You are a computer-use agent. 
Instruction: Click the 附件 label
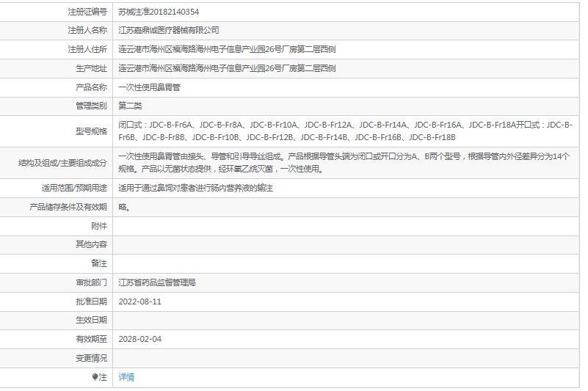(x=99, y=227)
